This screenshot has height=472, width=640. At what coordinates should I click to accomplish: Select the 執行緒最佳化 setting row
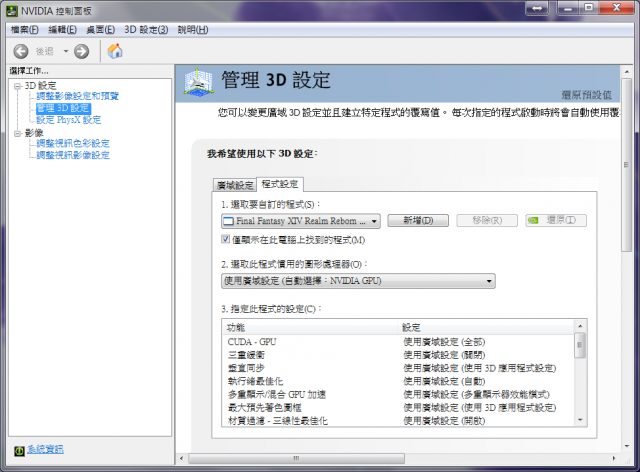point(398,381)
